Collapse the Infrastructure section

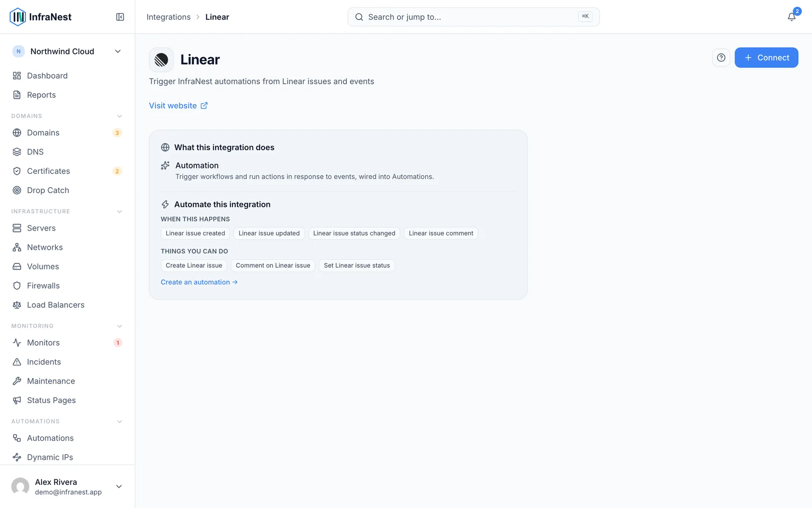click(119, 211)
